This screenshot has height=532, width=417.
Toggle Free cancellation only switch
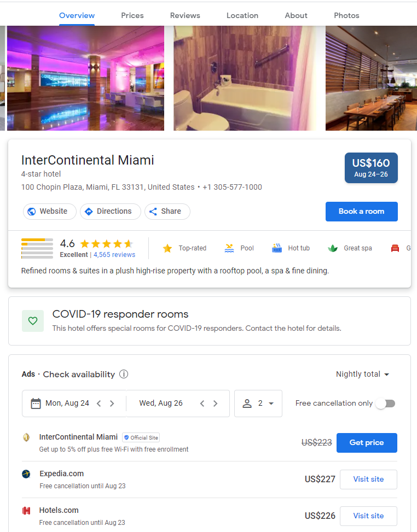click(x=386, y=404)
